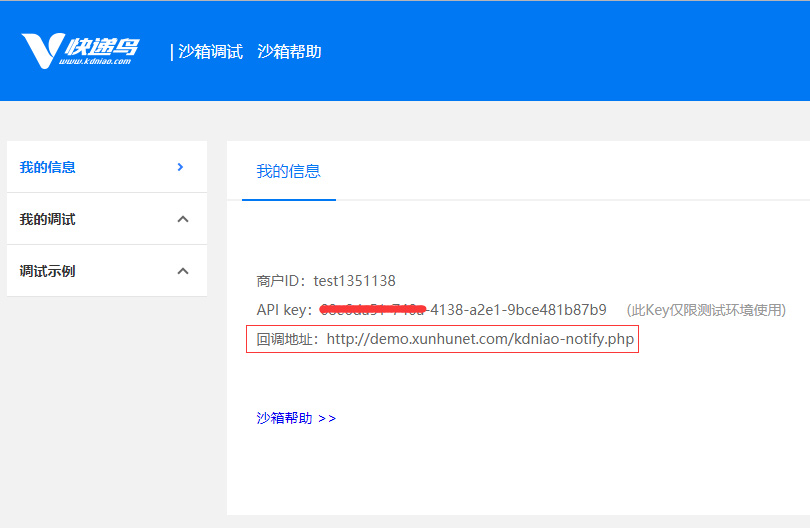Expand the 我的调试 chevron
The image size is (810, 528).
click(x=182, y=219)
